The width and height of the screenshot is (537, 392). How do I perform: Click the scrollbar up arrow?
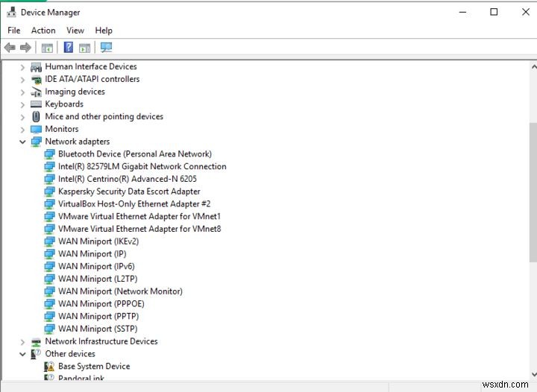click(x=533, y=67)
